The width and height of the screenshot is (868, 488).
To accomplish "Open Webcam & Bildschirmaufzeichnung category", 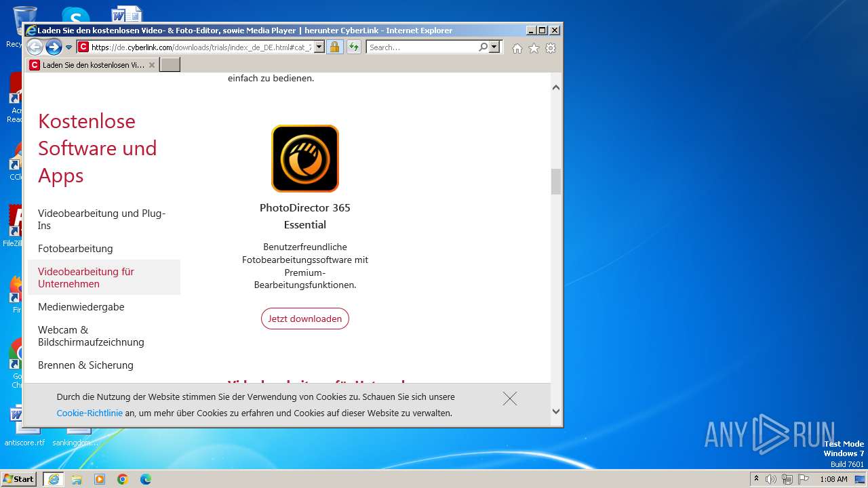I will tap(91, 336).
